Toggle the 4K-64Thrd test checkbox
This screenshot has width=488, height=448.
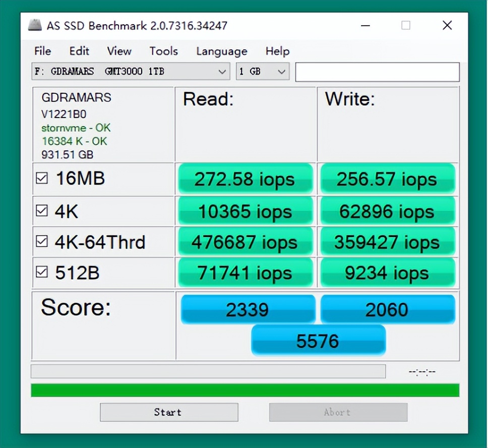tap(42, 242)
